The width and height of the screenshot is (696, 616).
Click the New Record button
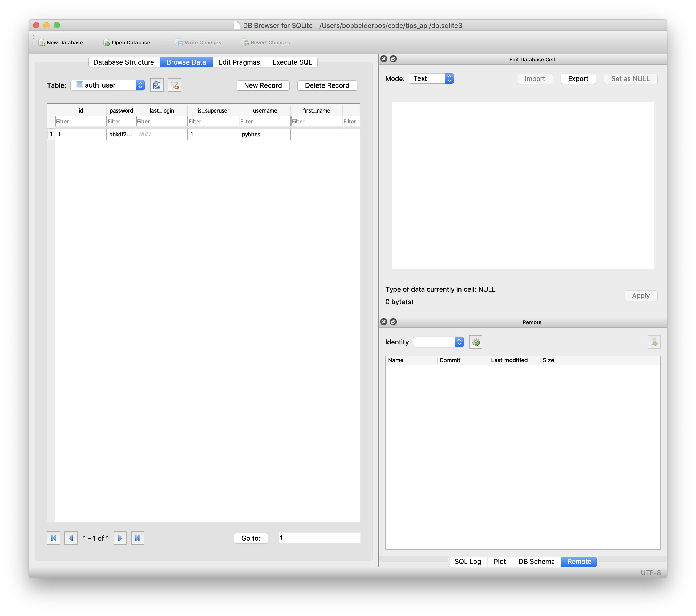(263, 85)
